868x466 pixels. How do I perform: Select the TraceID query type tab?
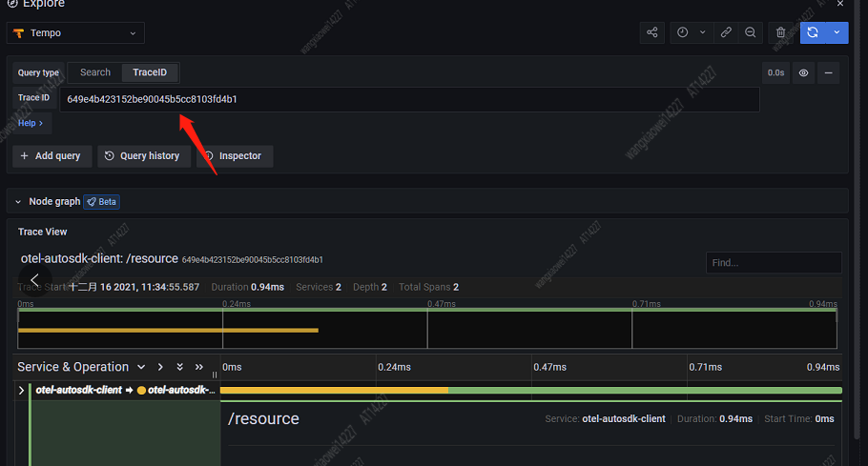(x=150, y=72)
